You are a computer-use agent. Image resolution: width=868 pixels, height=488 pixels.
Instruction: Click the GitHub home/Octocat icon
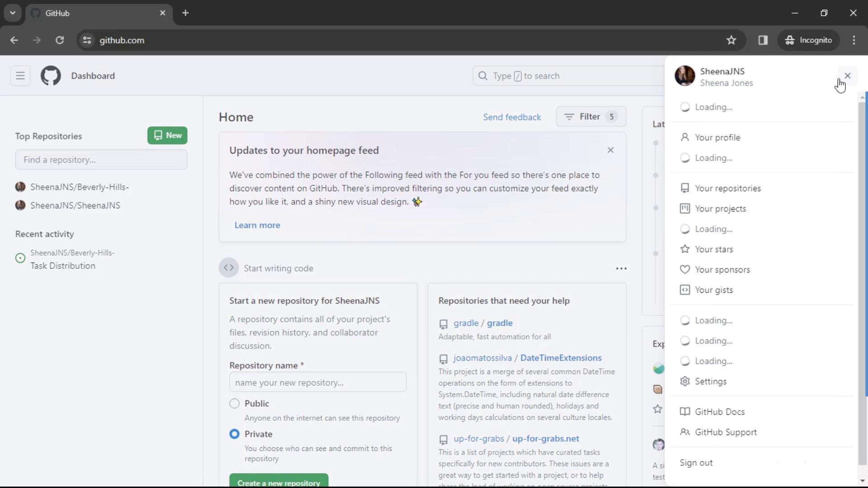[51, 75]
